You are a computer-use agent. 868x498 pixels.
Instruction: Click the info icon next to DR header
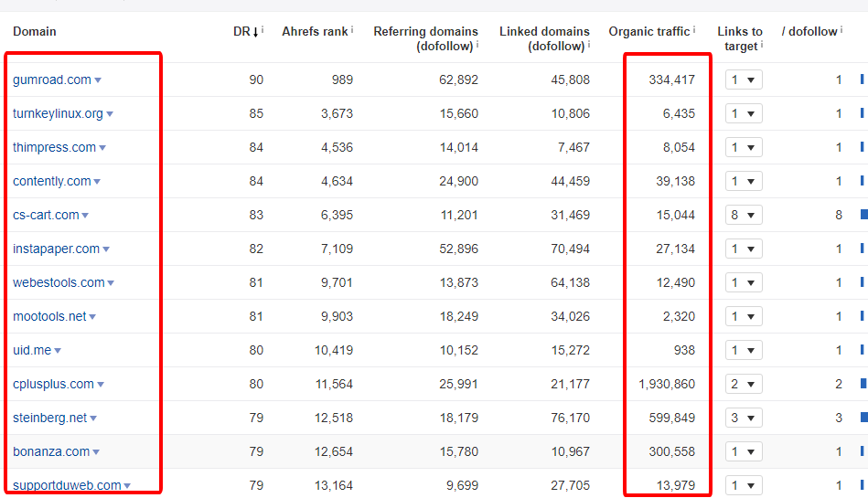(x=263, y=29)
